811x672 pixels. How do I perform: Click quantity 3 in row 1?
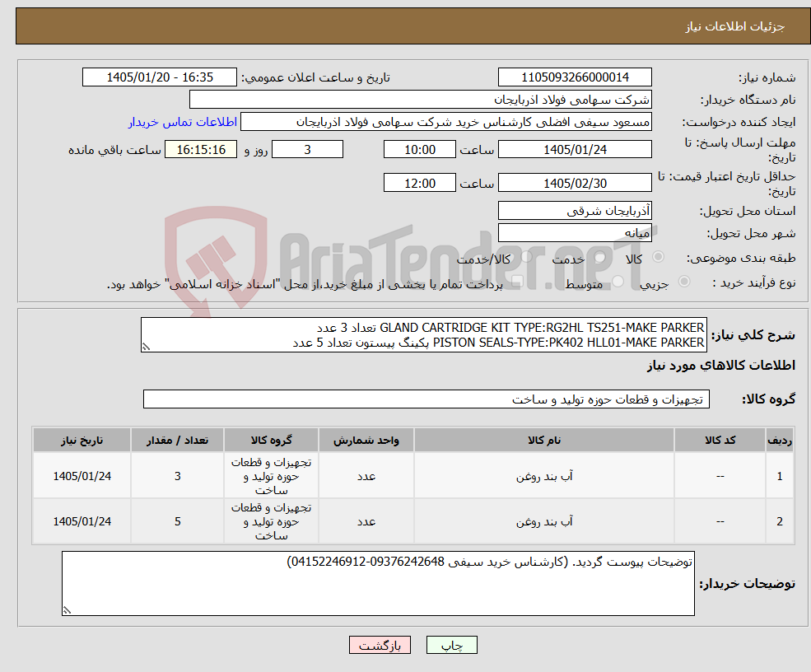click(177, 476)
